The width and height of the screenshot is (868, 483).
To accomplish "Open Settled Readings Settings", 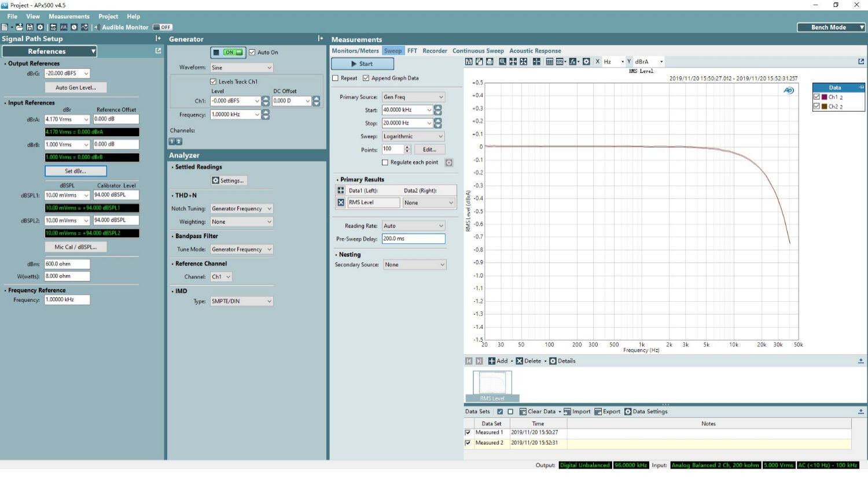I will point(229,181).
